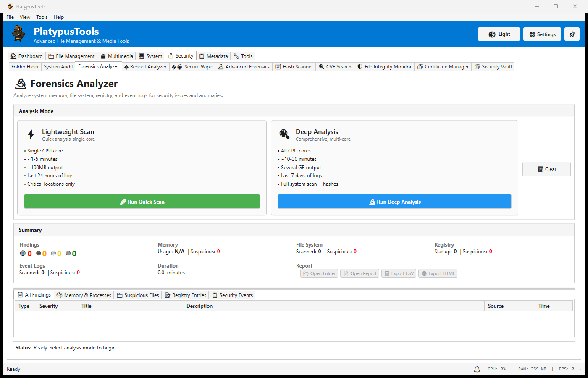This screenshot has width=588, height=378.
Task: Start the Run Quick Scan button
Action: (142, 202)
